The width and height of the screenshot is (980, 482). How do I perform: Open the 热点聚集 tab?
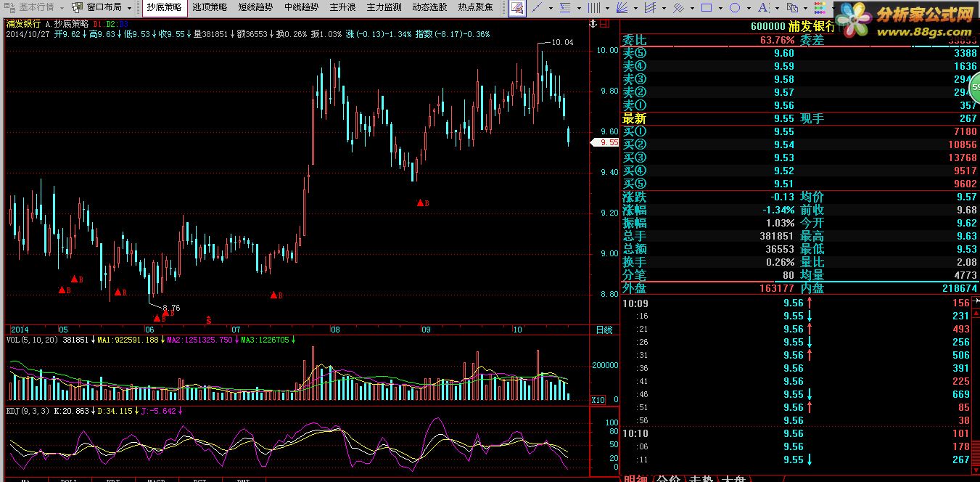475,7
